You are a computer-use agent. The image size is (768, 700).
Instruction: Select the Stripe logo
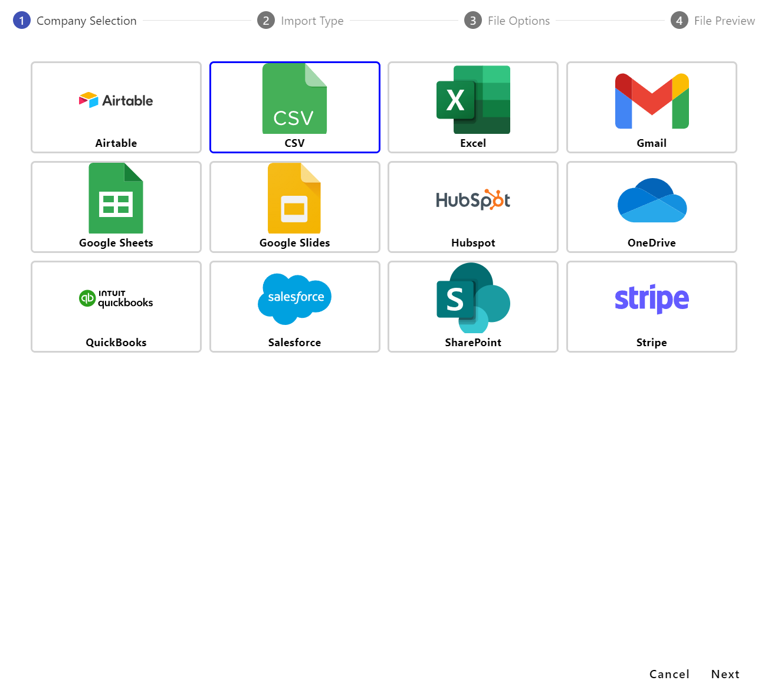[x=652, y=299]
